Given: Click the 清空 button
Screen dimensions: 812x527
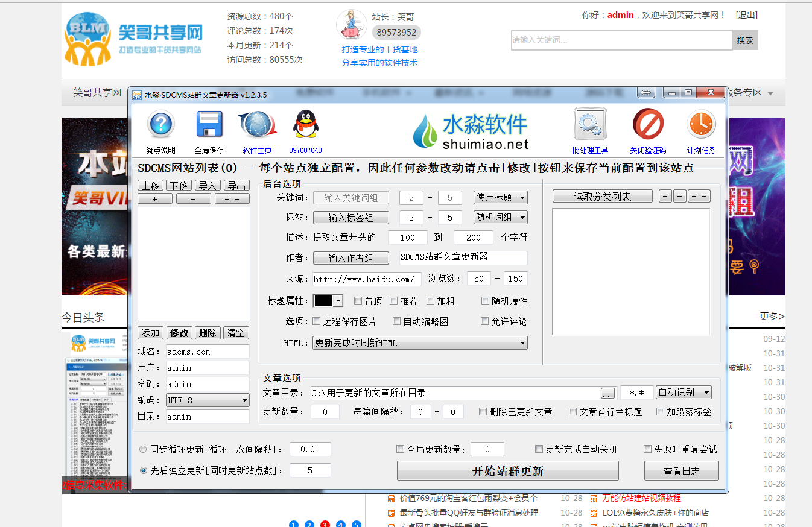Looking at the screenshot, I should point(236,333).
